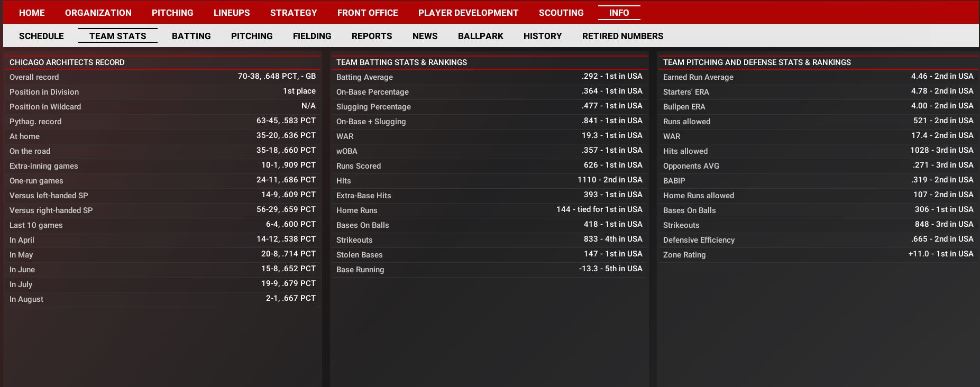
Task: Go to the top PITCHING menu
Action: (172, 13)
